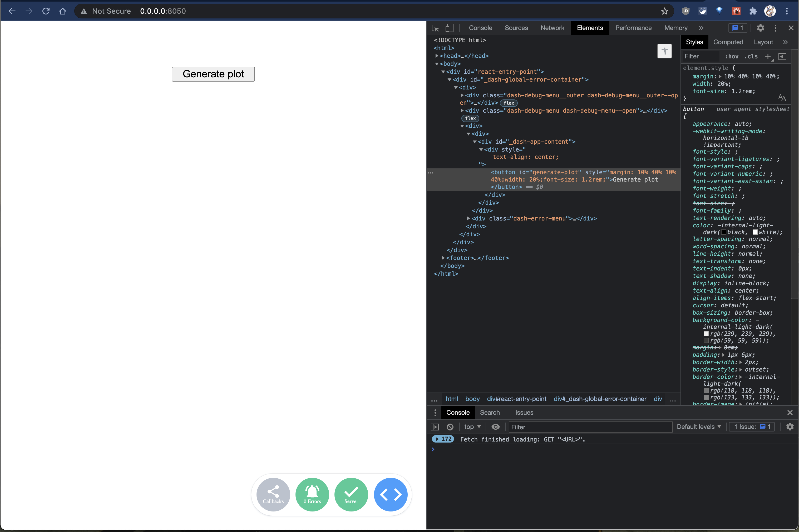
Task: Click the Callbacks Dash debug button
Action: pos(273,494)
